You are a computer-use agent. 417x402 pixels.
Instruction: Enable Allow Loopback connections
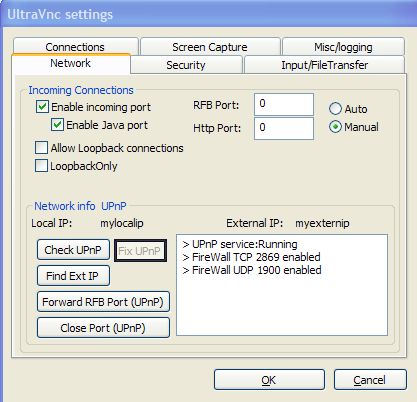click(41, 148)
